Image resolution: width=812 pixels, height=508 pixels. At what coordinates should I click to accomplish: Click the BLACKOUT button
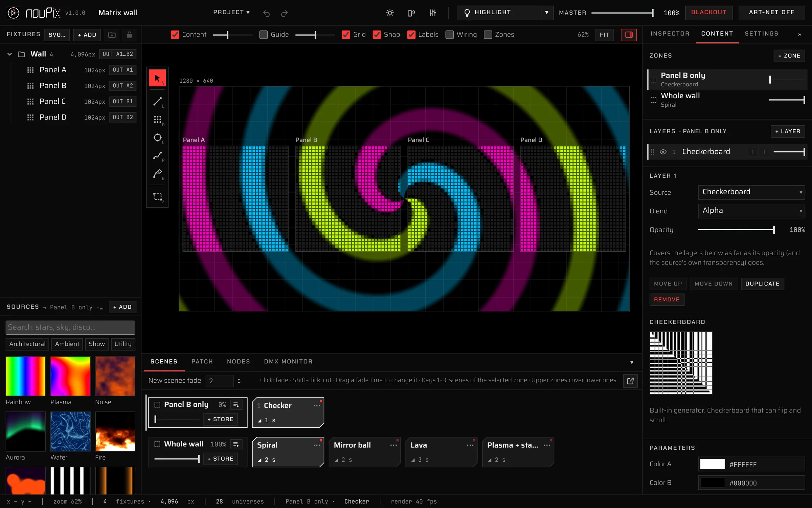(x=709, y=13)
